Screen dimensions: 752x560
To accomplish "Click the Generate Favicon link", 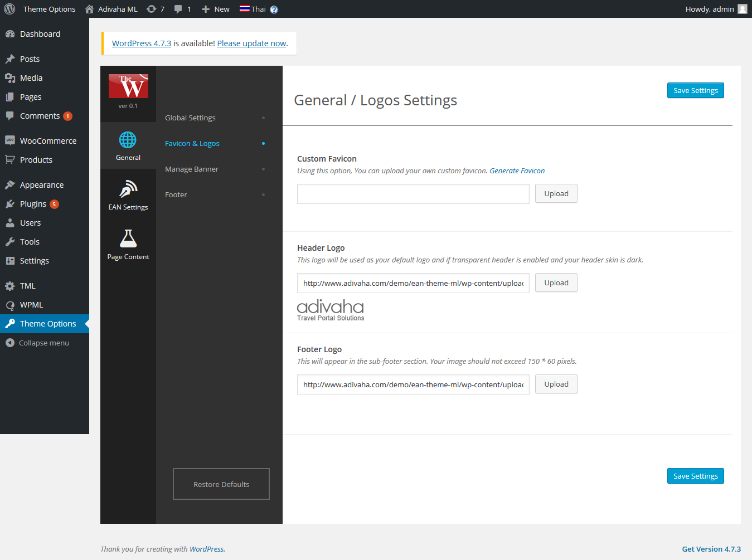I will pos(517,171).
